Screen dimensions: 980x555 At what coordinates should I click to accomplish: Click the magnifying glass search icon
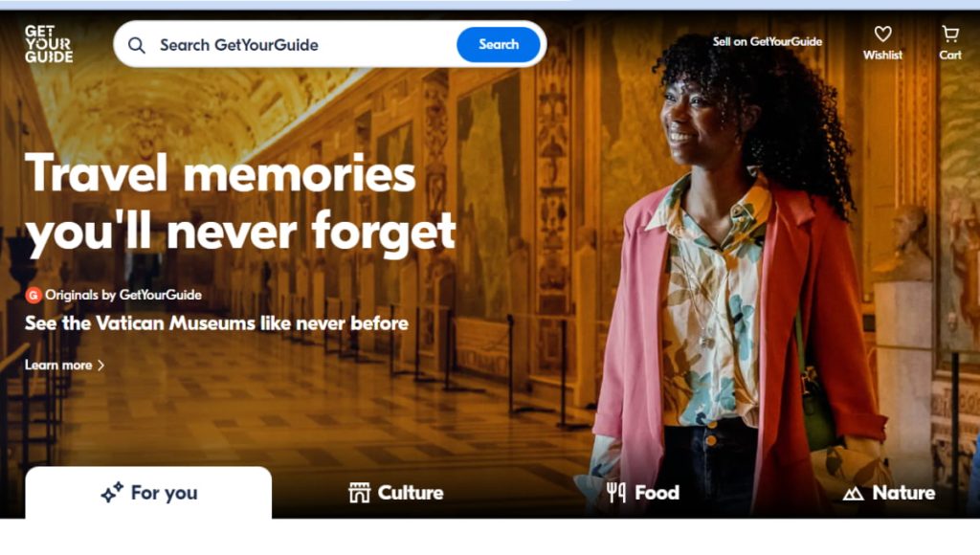click(x=136, y=45)
